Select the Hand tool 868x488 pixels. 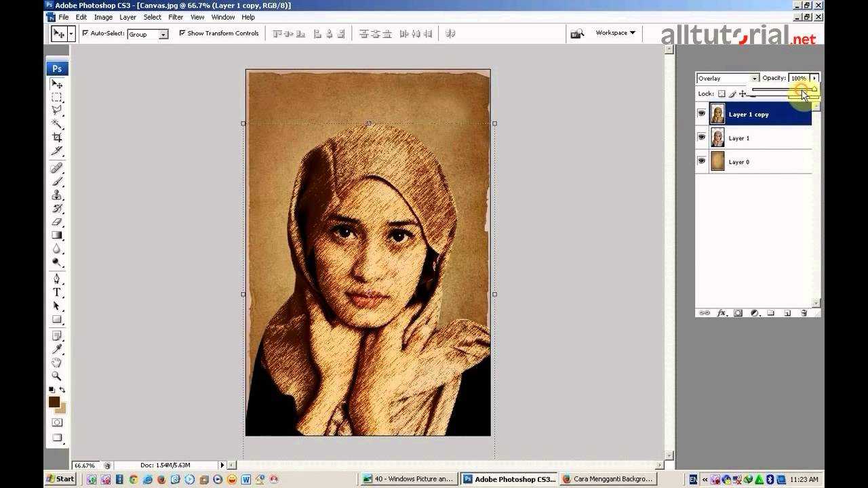(57, 363)
